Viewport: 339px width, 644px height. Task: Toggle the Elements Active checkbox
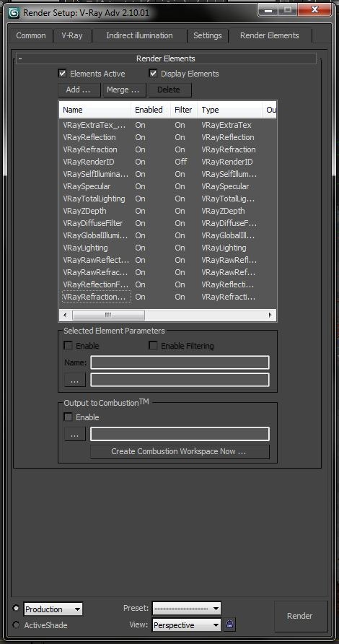[x=63, y=74]
